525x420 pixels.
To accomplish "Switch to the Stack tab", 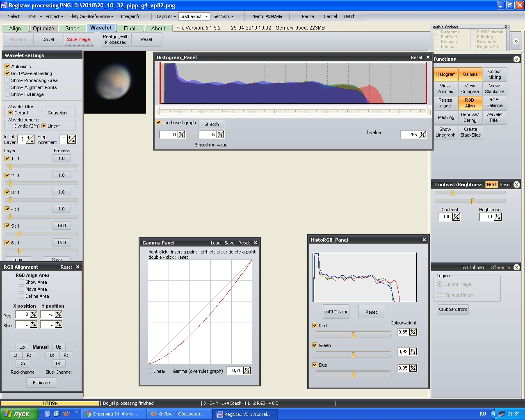I will pyautogui.click(x=72, y=28).
